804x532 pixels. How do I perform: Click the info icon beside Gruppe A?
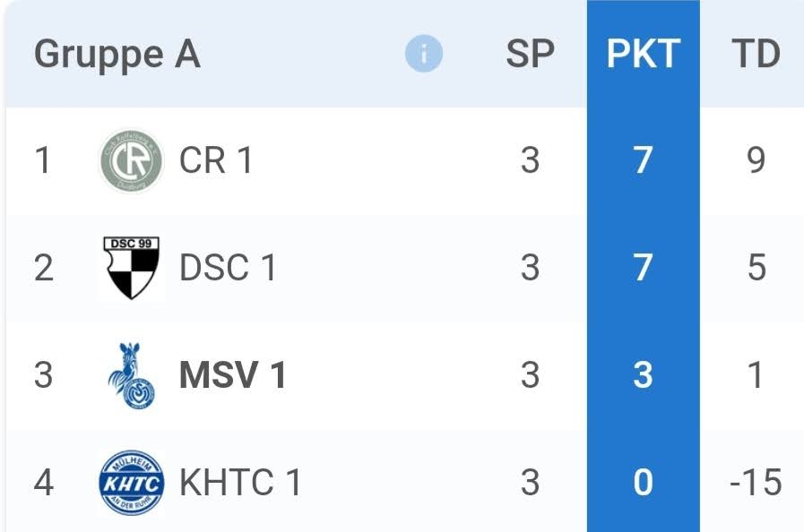tap(424, 55)
